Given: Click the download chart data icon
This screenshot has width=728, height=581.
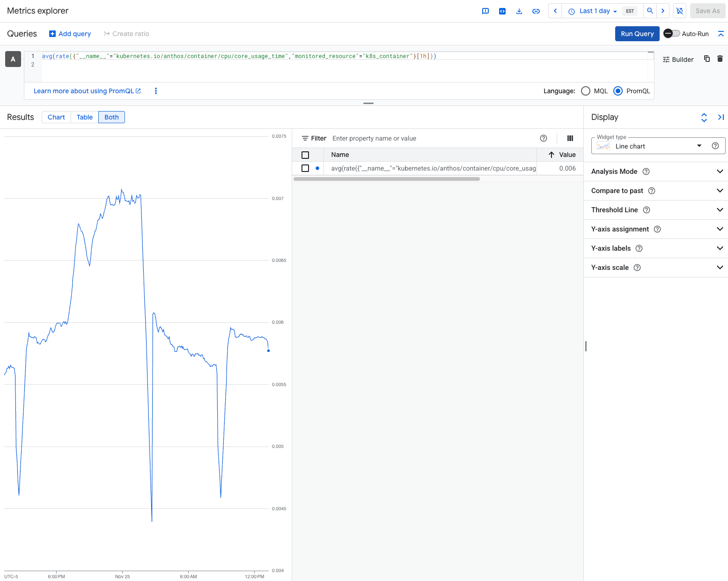Looking at the screenshot, I should [x=519, y=11].
